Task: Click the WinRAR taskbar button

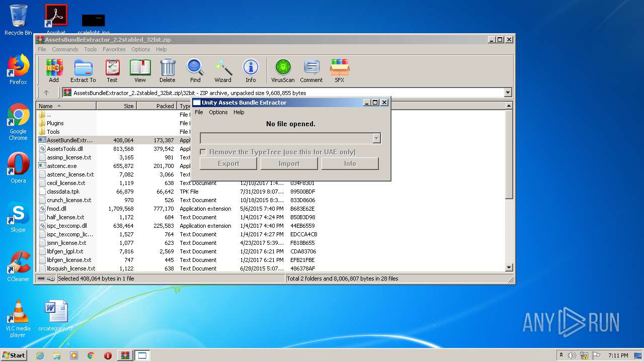Action: pyautogui.click(x=125, y=355)
